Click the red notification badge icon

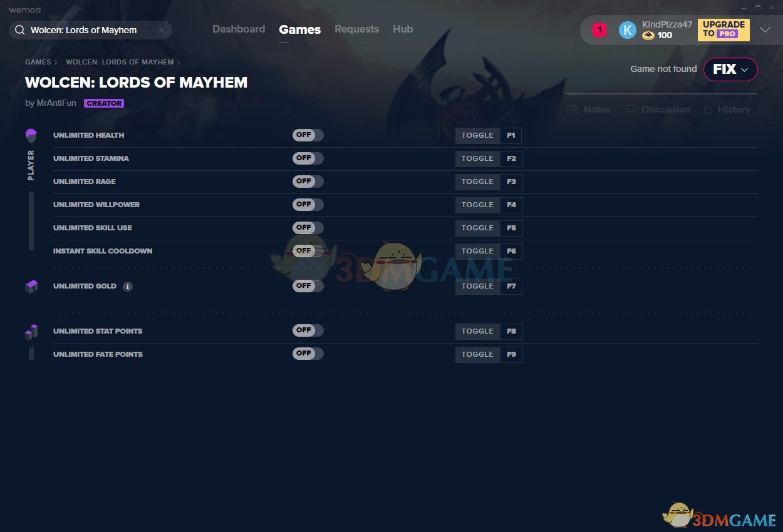[599, 30]
